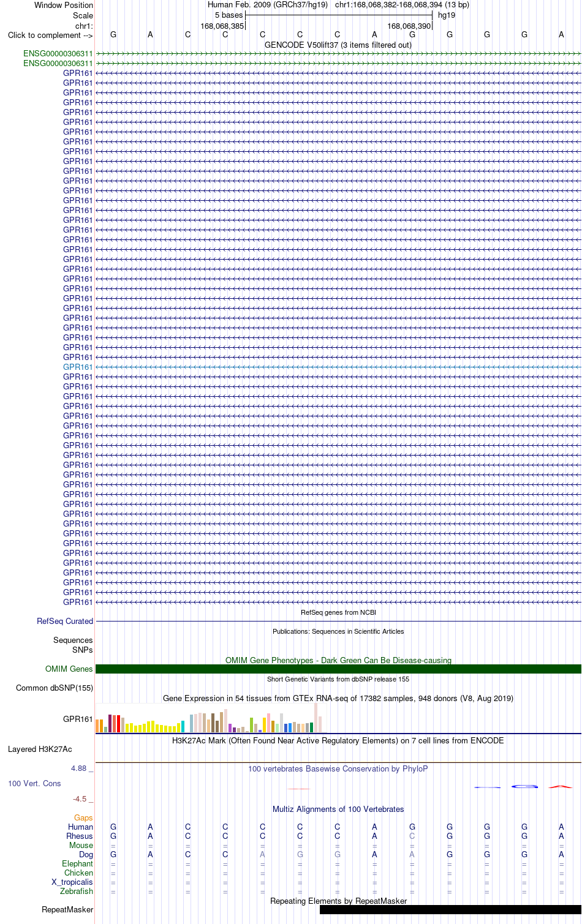Click the '168,068,390' ruler coordinate

[x=409, y=26]
